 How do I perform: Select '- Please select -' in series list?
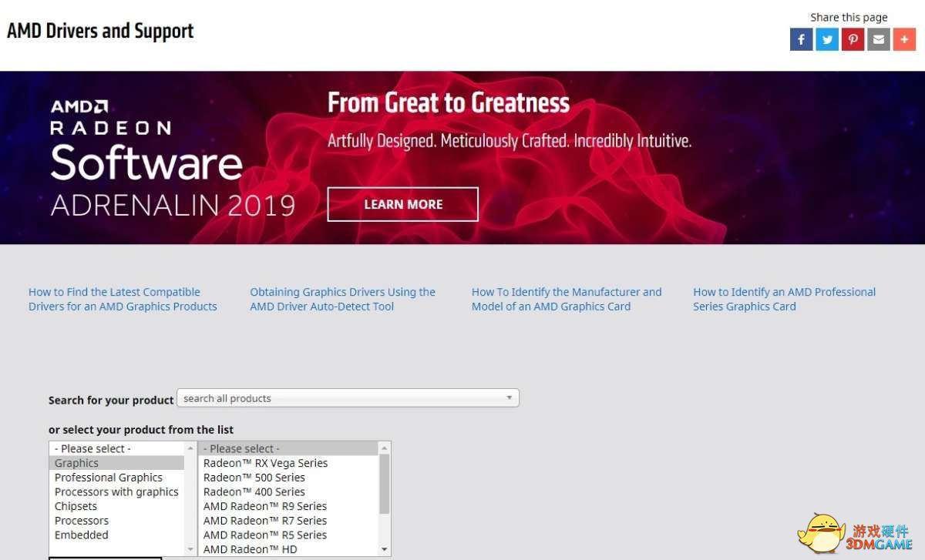coord(288,448)
